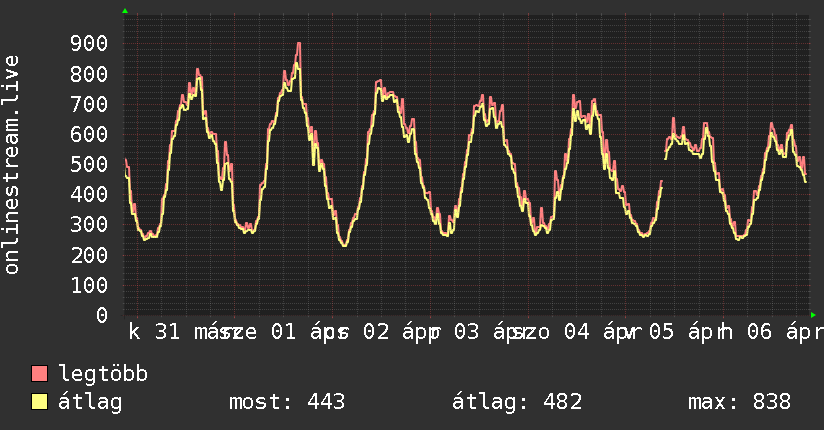
Task: Click the 'max: 838' statistic
Action: [739, 402]
